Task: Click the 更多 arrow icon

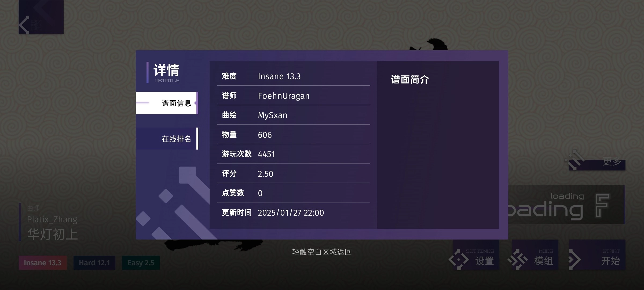Action: coord(575,161)
